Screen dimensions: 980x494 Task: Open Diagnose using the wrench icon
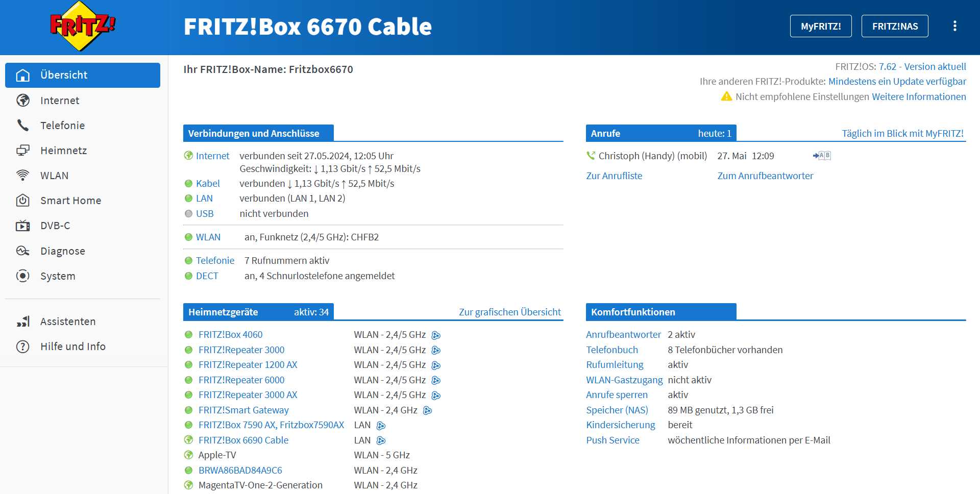click(22, 251)
